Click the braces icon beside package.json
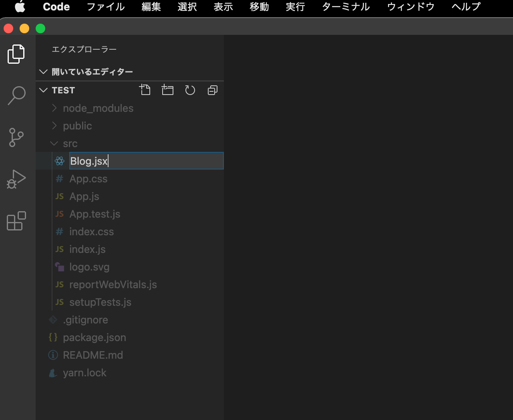513x420 pixels. (53, 337)
